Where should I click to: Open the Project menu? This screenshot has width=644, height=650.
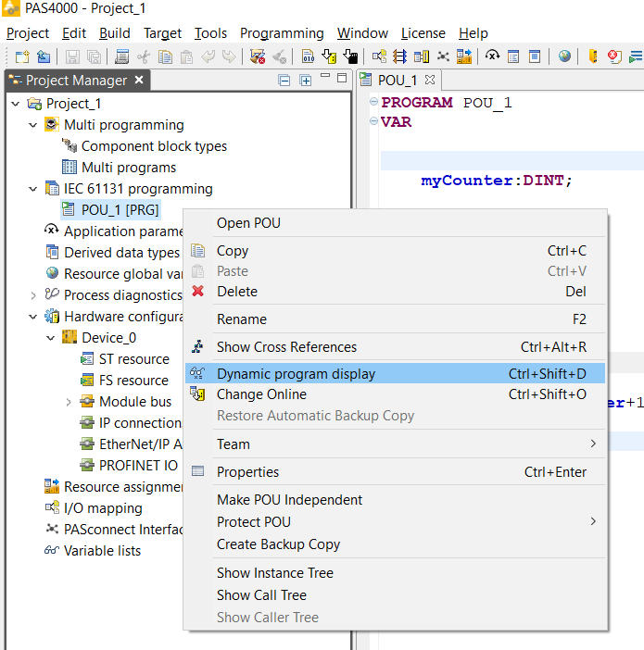point(28,33)
